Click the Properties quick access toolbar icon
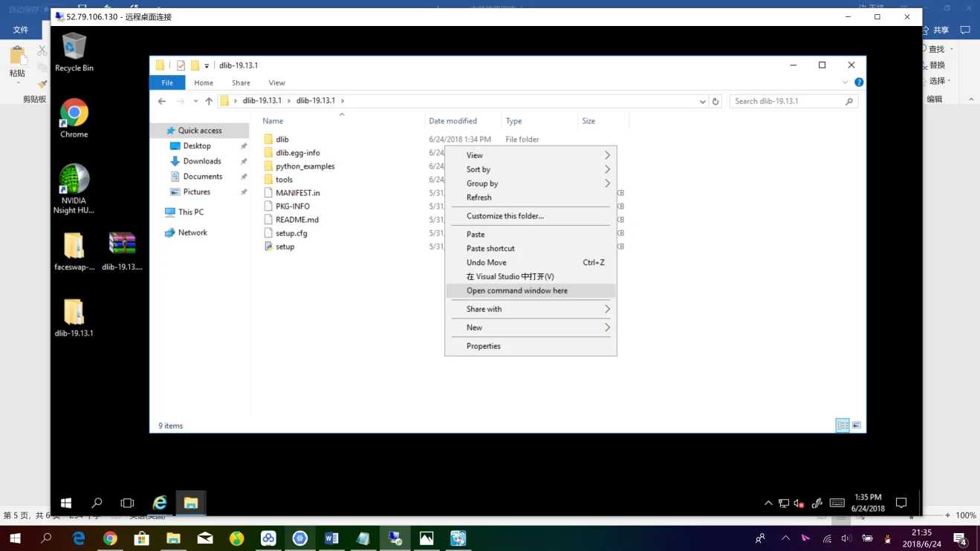The image size is (980, 551). coord(181,65)
